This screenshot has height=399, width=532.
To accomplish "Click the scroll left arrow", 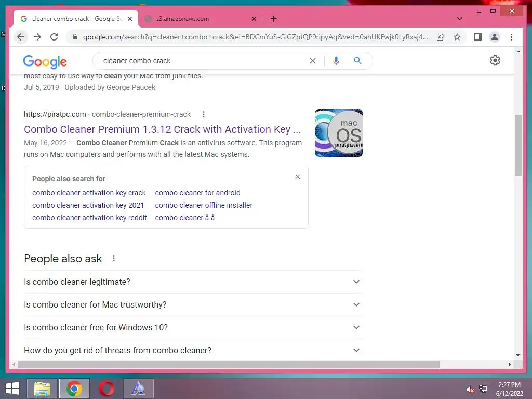I will coord(14,364).
